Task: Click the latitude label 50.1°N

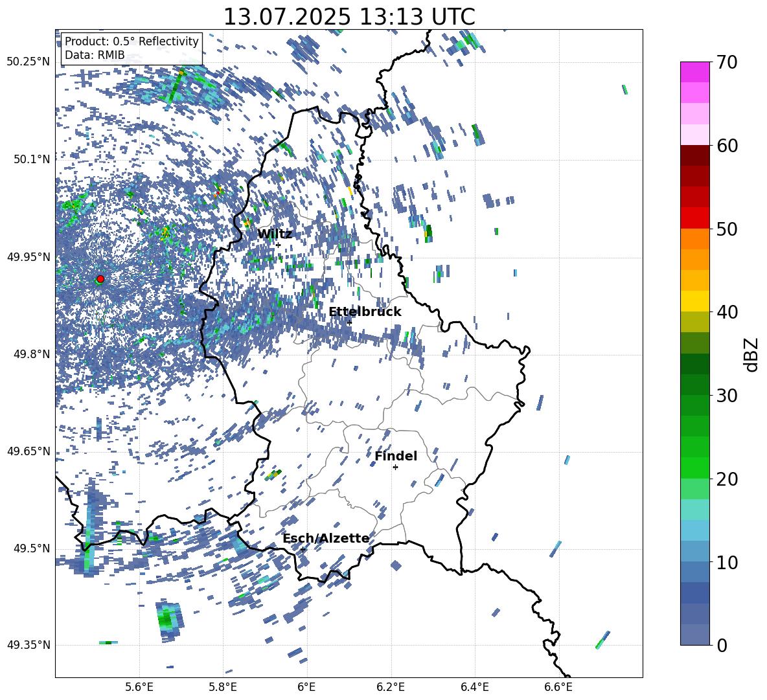Action: coord(31,159)
